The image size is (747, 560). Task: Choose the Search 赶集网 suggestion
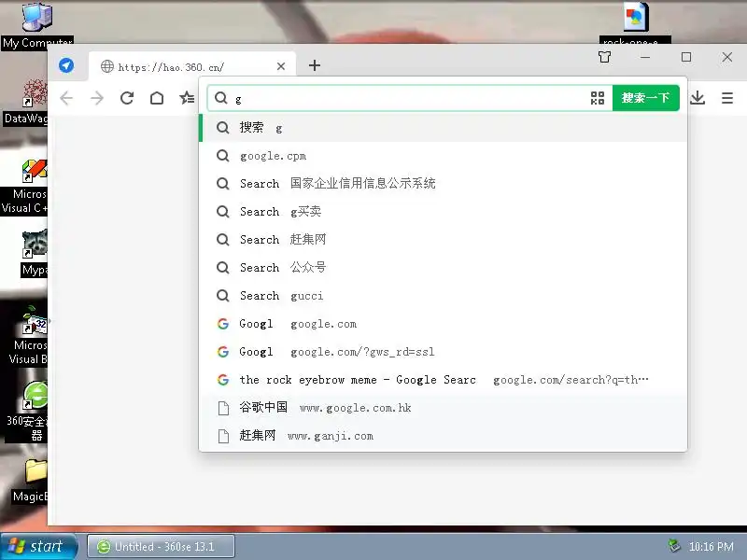tap(443, 240)
